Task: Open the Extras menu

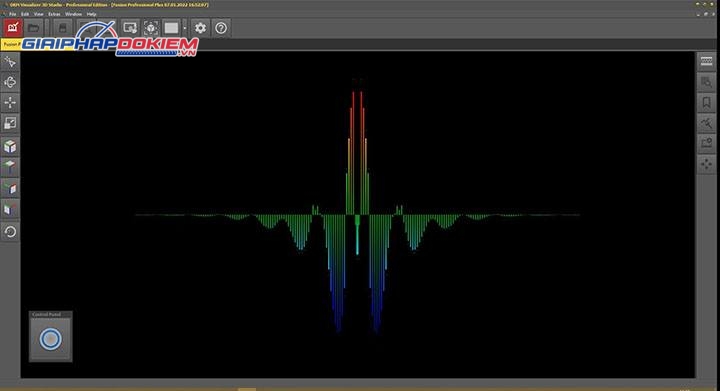Action: pos(54,14)
